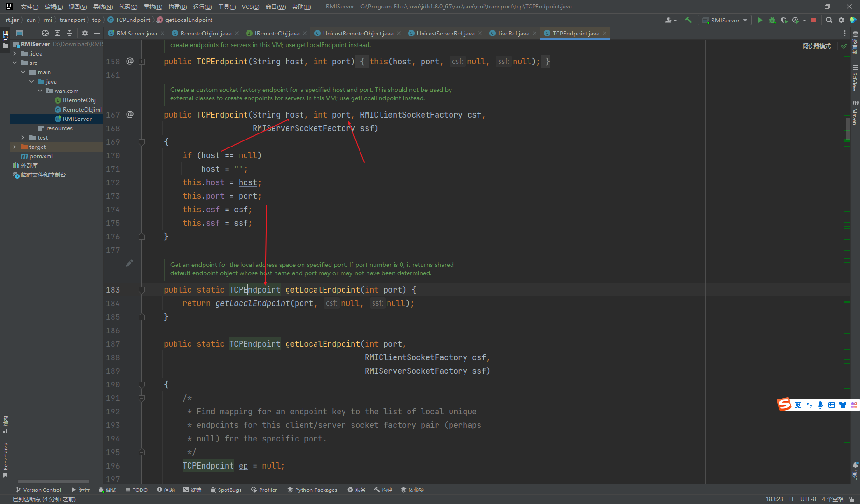Open the RMIServer run configuration dropdown
Screen dimensions: 860x504
click(x=724, y=20)
